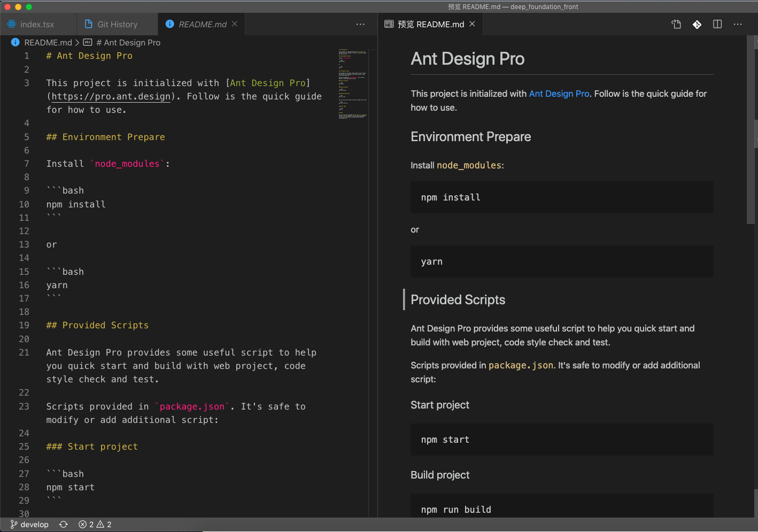758x532 pixels.
Task: Click the preview icon on 预览 README.md tab
Action: (x=389, y=24)
